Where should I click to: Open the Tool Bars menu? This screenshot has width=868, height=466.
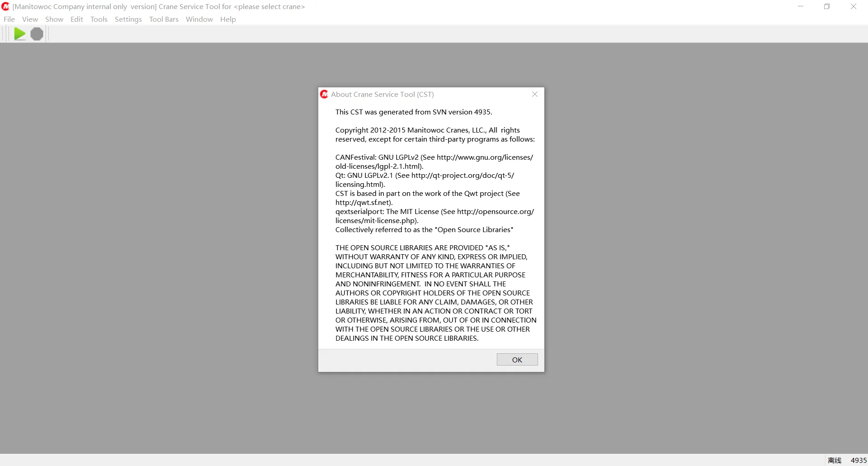coord(164,19)
